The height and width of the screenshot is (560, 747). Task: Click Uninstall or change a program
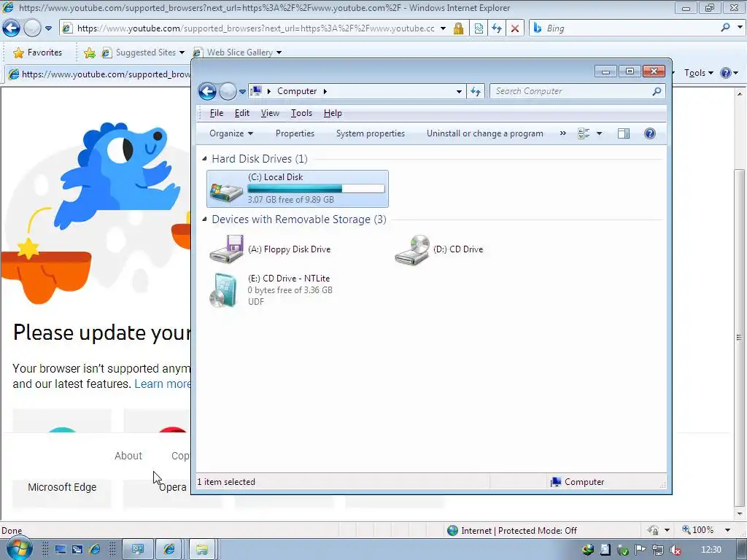pos(484,133)
